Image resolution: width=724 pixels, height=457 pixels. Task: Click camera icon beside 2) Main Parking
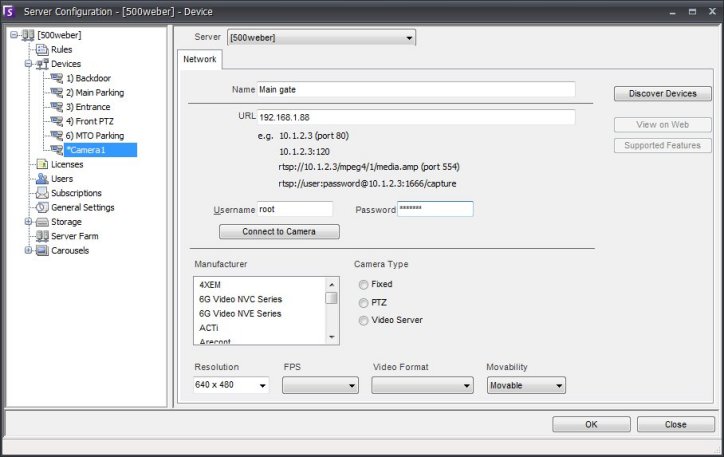[x=56, y=92]
